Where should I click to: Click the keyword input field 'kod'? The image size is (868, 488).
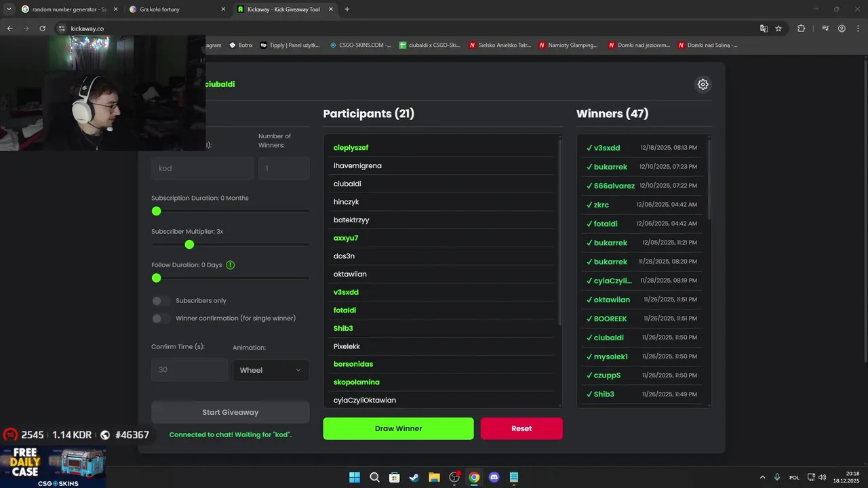(203, 168)
